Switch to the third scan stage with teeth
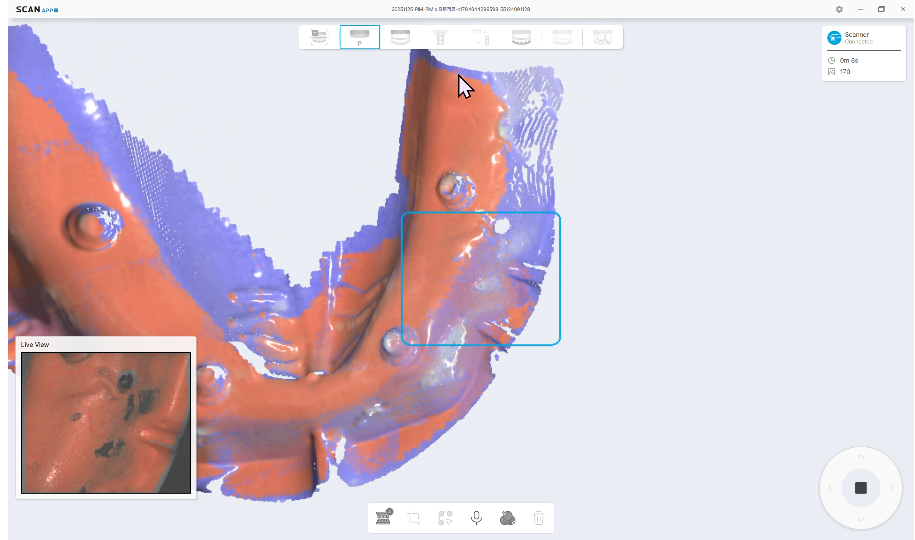The width and height of the screenshot is (915, 540). pos(400,38)
